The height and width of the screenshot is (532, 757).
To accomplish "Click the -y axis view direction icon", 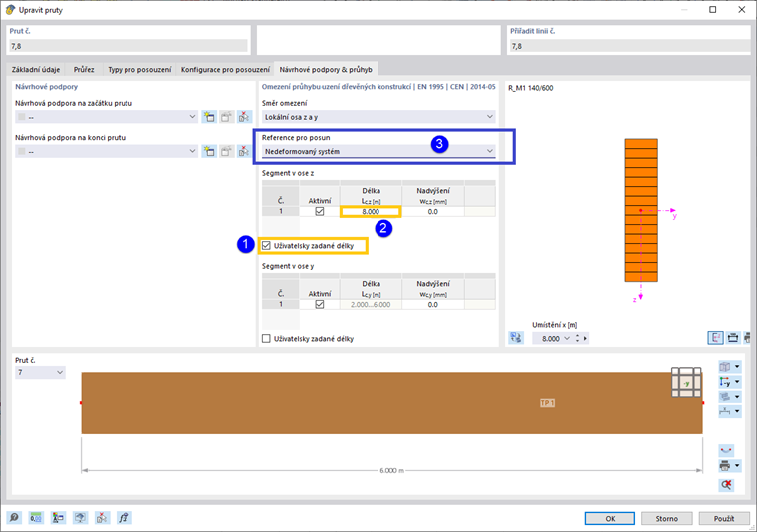I will [x=725, y=382].
